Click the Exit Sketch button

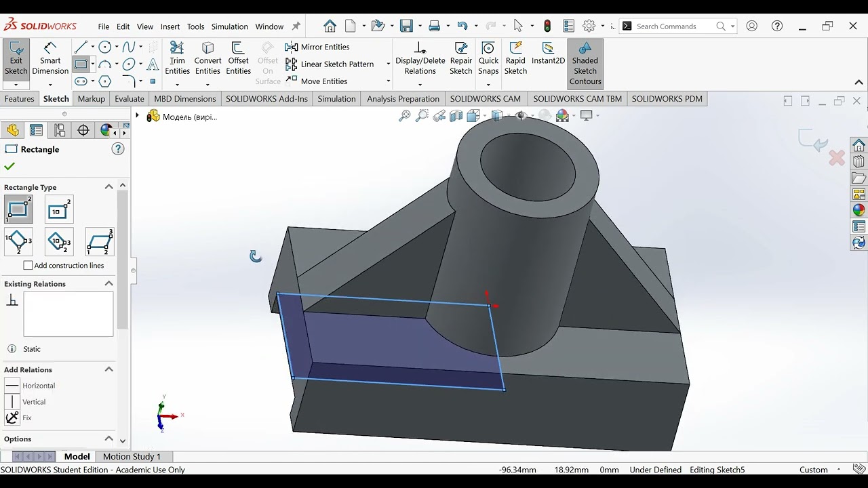16,59
